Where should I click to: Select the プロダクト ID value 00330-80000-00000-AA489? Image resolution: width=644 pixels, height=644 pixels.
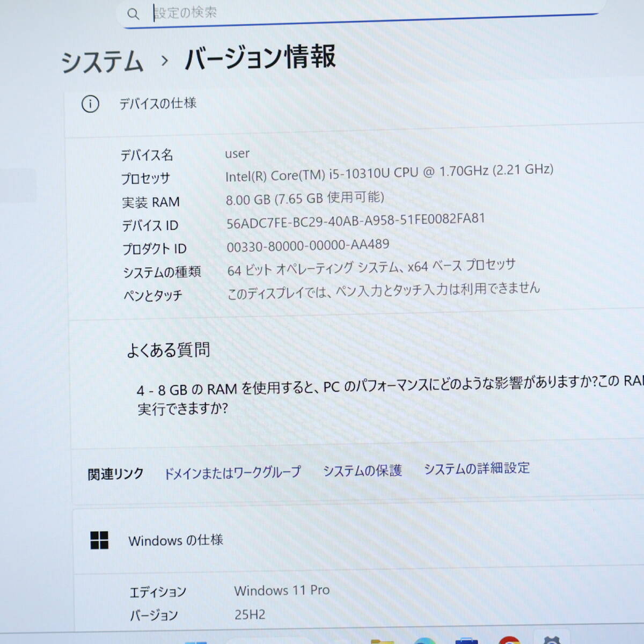click(x=308, y=246)
